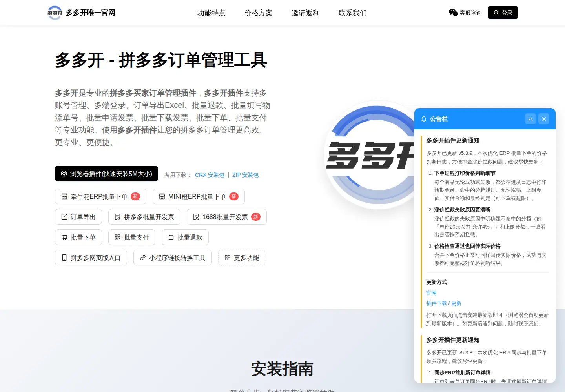Click the 多多开 - 拼多多订单管理工具 heading
Screen dimensions: 565x392
(161, 60)
